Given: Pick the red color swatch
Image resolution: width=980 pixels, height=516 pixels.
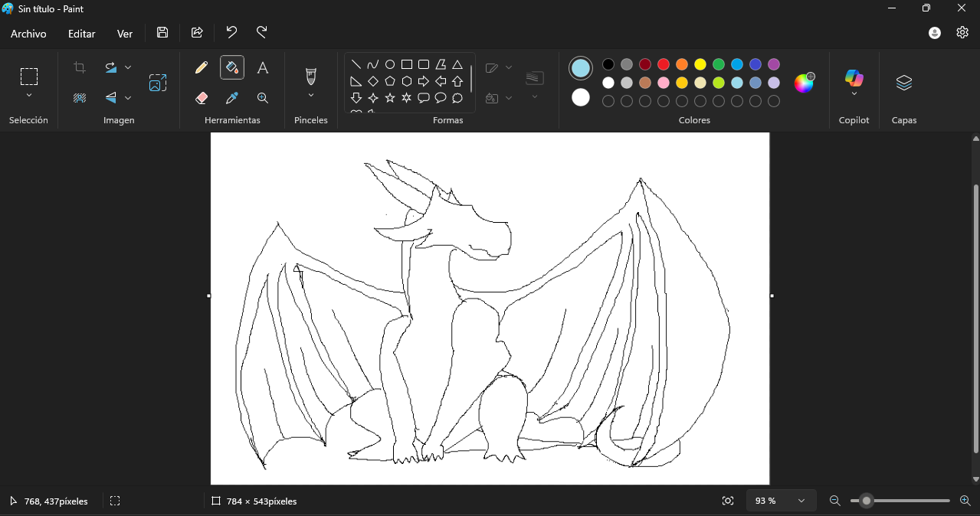Looking at the screenshot, I should (x=664, y=64).
